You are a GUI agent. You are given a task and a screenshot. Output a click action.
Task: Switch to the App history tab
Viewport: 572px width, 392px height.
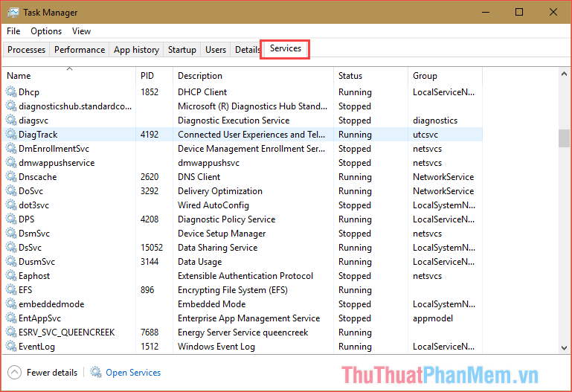(x=136, y=50)
